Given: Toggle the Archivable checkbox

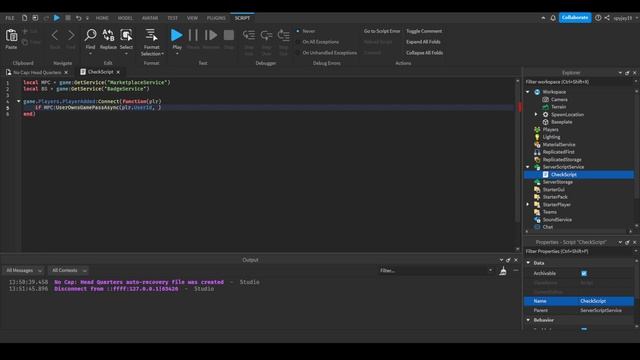Looking at the screenshot, I should tap(584, 273).
